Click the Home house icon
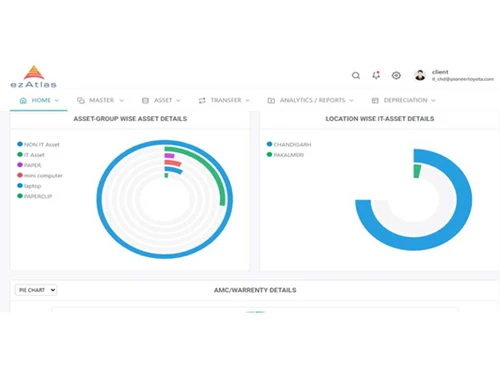Viewport: 500px width, 375px height. pyautogui.click(x=23, y=100)
